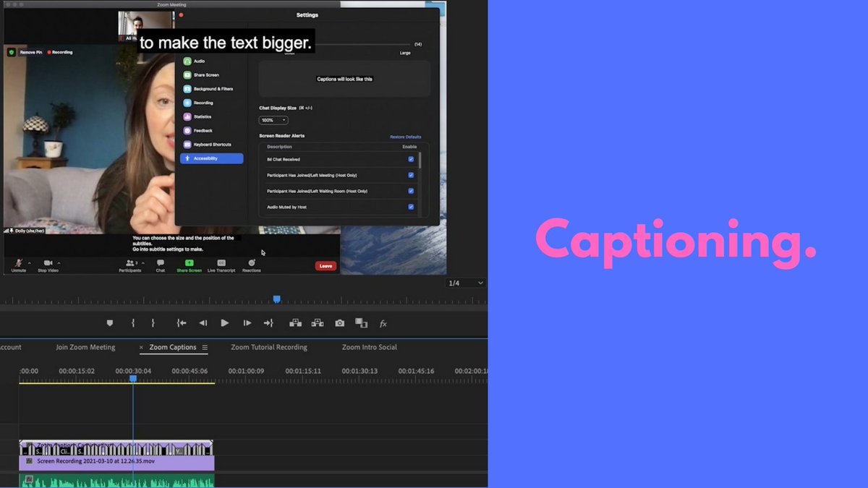
Task: Jump to the Out point
Action: pyautogui.click(x=268, y=323)
